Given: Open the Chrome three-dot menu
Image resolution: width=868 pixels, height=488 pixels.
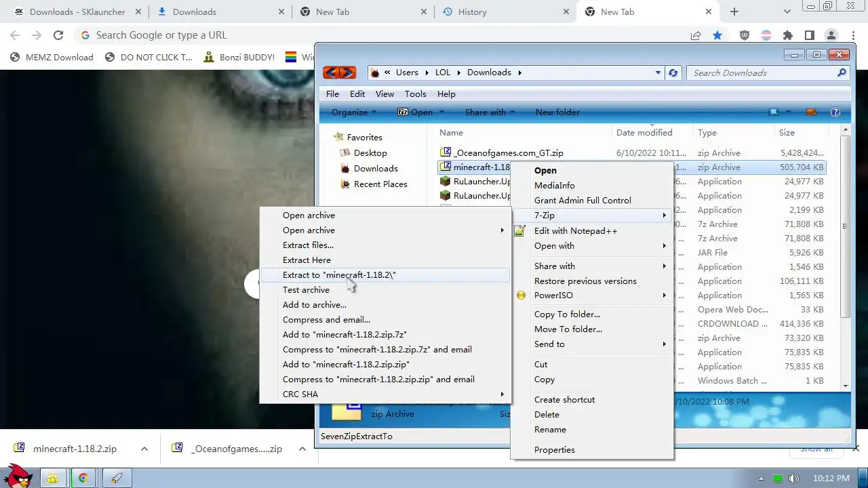Looking at the screenshot, I should [x=852, y=35].
